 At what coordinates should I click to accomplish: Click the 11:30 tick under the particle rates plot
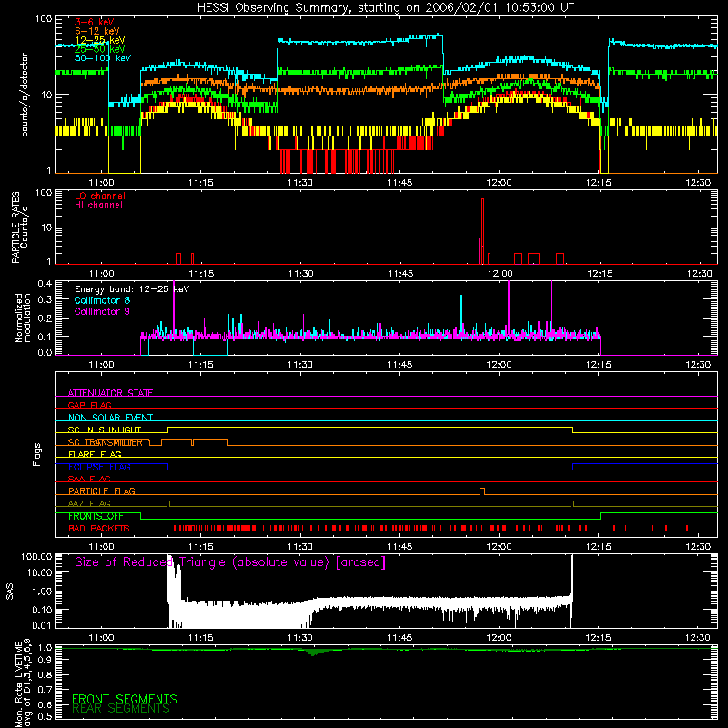click(300, 274)
